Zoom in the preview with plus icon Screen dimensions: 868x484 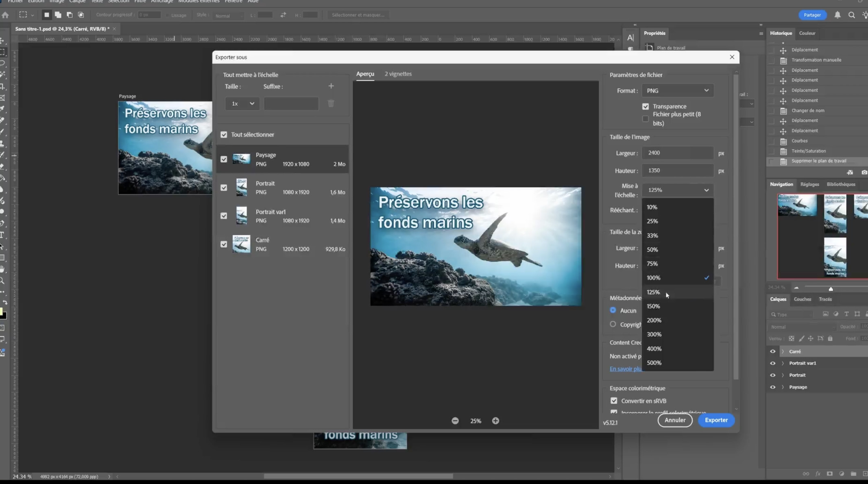pos(495,421)
